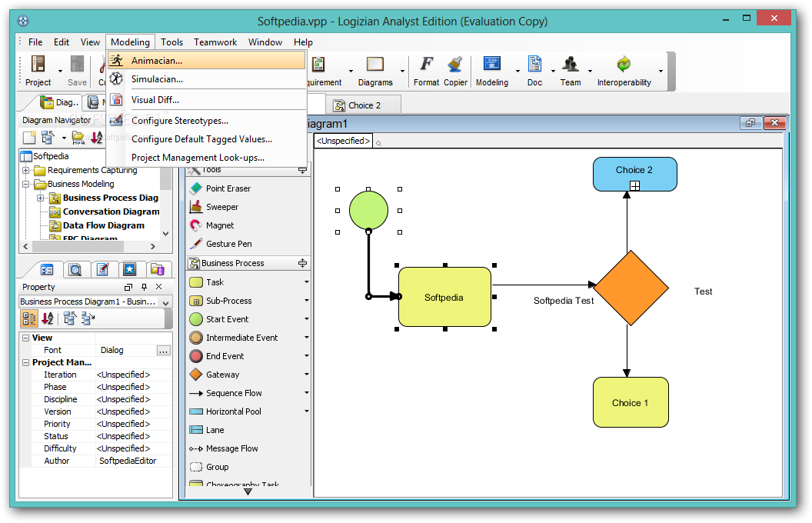Choose Simulacian from the Modeling menu

[x=207, y=79]
